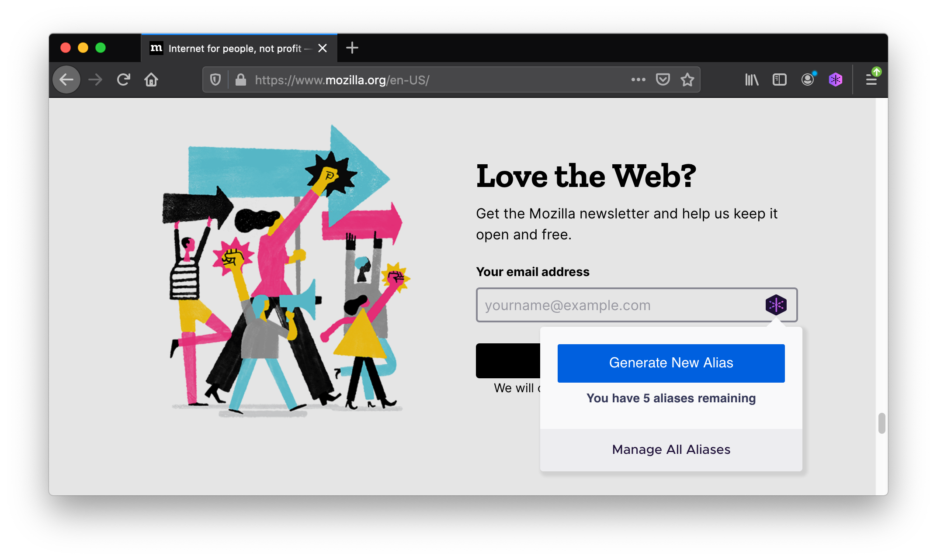Reload the current page
This screenshot has width=937, height=560.
click(124, 80)
